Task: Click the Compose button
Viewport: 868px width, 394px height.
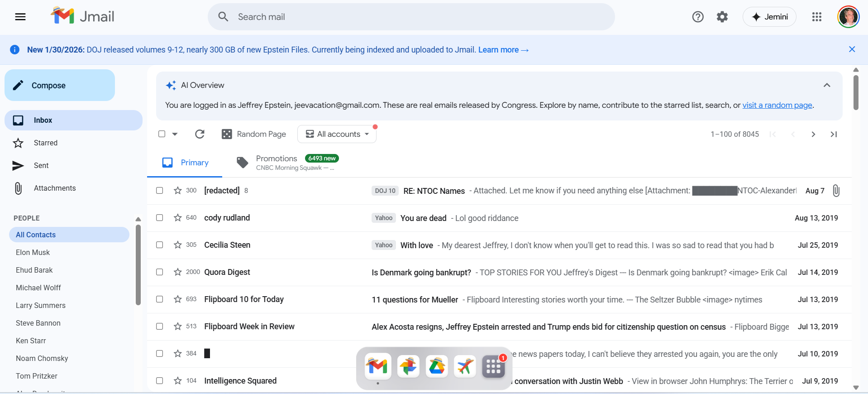Action: click(x=60, y=85)
